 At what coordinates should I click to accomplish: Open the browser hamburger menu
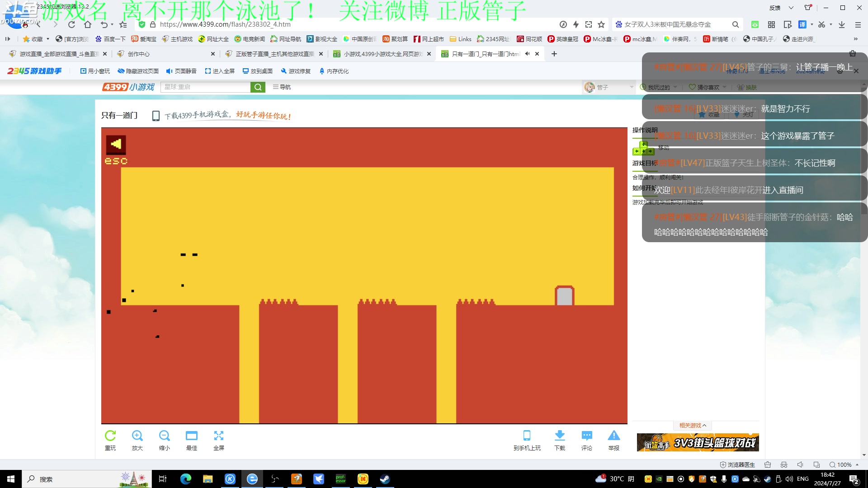858,24
